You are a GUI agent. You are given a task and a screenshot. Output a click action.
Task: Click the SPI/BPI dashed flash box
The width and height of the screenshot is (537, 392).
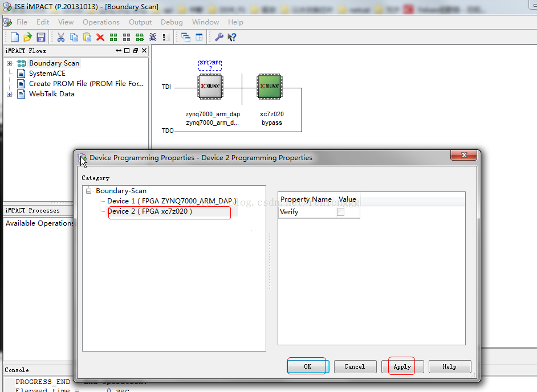pos(210,65)
